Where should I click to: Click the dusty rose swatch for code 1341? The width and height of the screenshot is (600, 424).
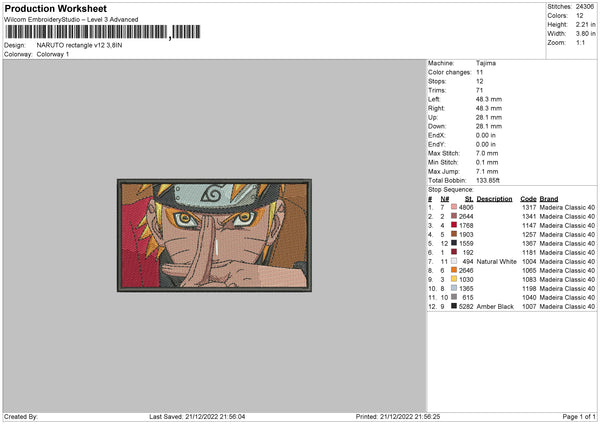pyautogui.click(x=454, y=216)
